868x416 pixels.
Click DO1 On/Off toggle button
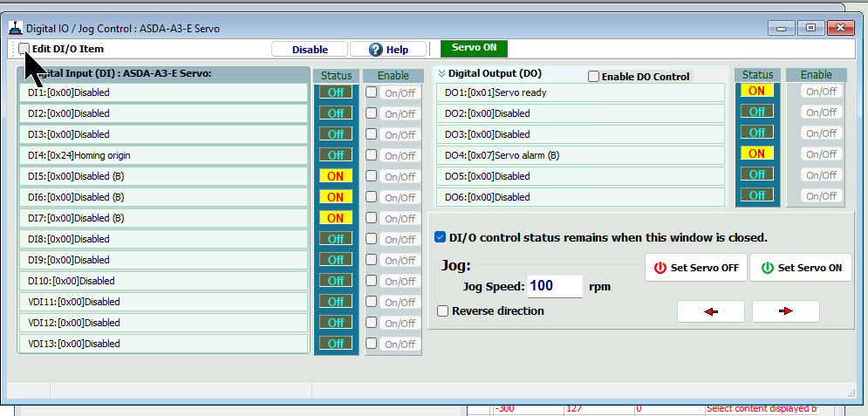click(x=822, y=92)
